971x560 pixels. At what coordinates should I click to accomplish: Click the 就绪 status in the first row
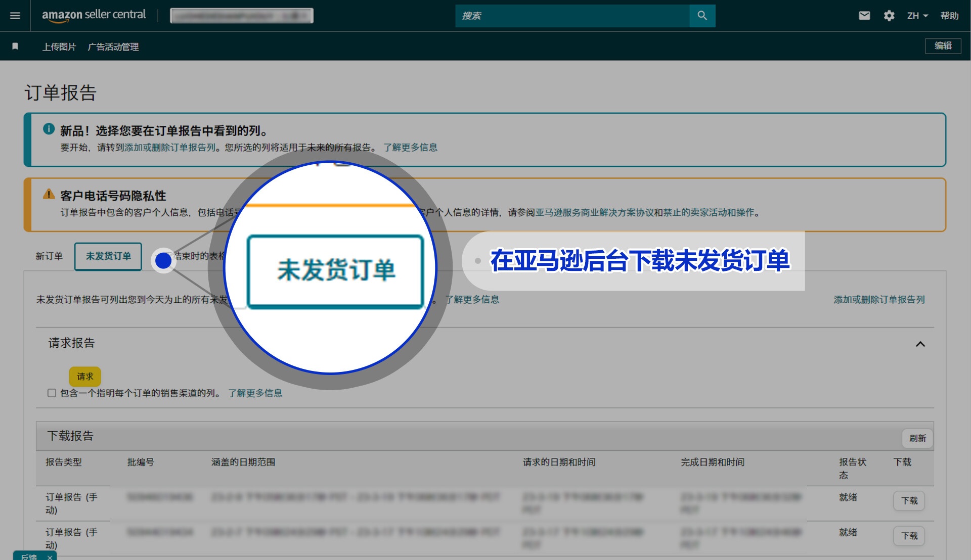848,497
